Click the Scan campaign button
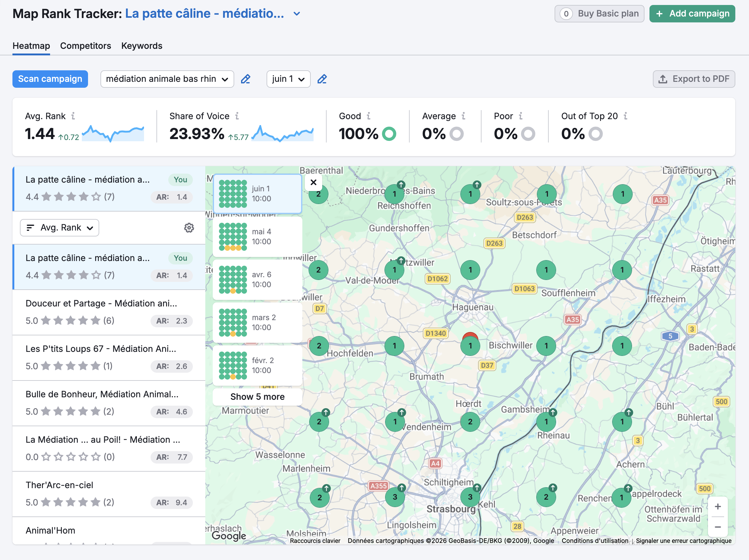 tap(50, 79)
